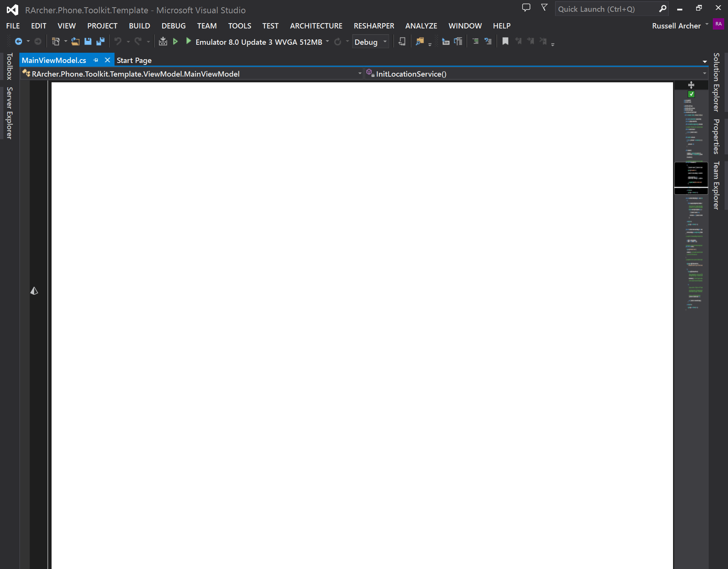Open the RESHARPER menu
This screenshot has height=569, width=728.
(373, 26)
